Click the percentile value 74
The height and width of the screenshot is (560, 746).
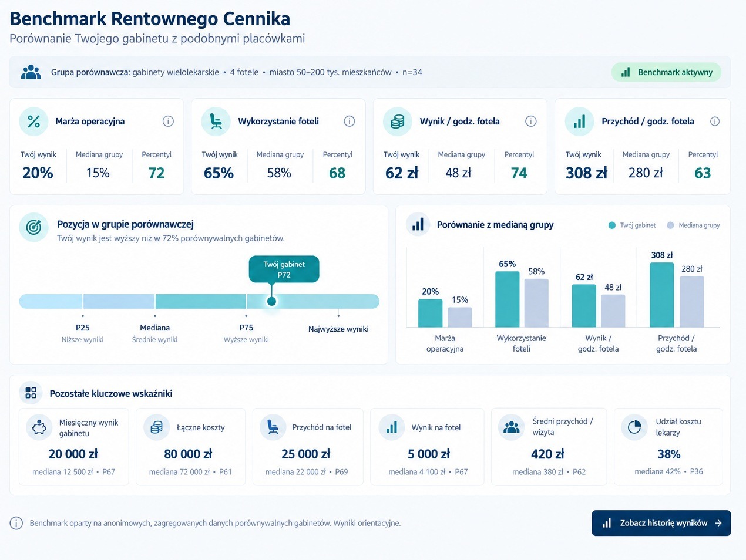[x=519, y=173]
